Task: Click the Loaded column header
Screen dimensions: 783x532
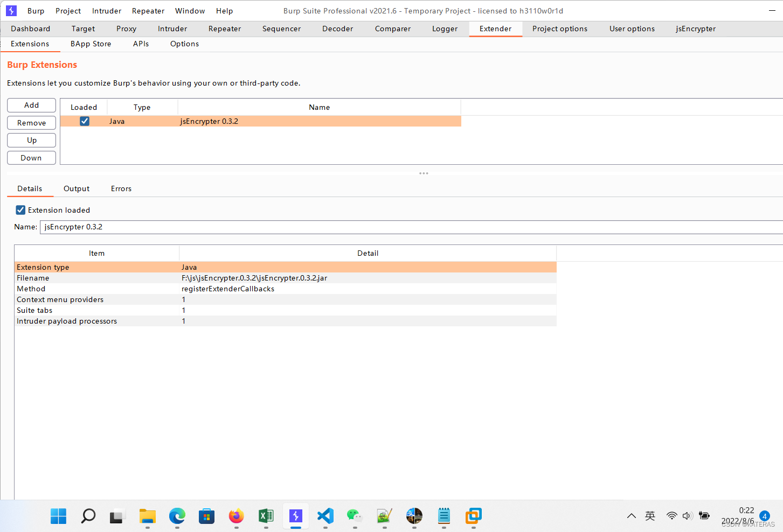Action: (x=84, y=107)
